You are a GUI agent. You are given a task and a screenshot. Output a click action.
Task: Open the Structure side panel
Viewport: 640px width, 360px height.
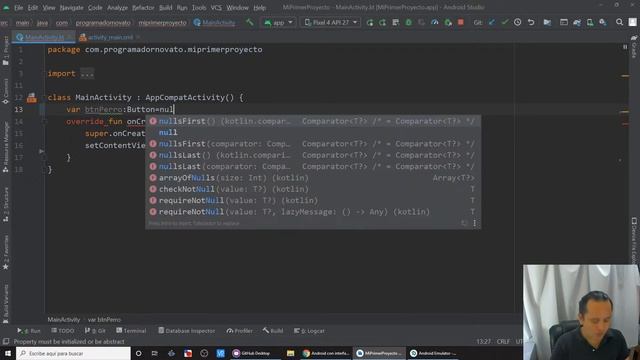[6, 205]
